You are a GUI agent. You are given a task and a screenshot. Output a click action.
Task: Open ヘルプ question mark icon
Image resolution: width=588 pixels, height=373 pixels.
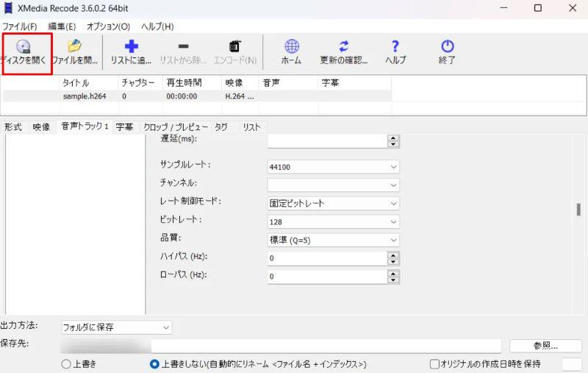[395, 47]
